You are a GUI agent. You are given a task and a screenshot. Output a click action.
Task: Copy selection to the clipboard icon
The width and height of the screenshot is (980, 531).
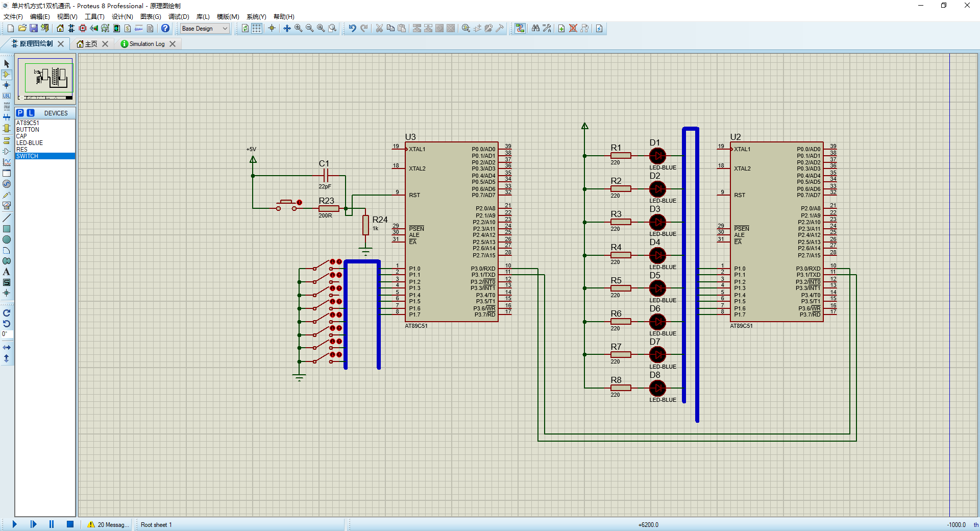click(390, 28)
